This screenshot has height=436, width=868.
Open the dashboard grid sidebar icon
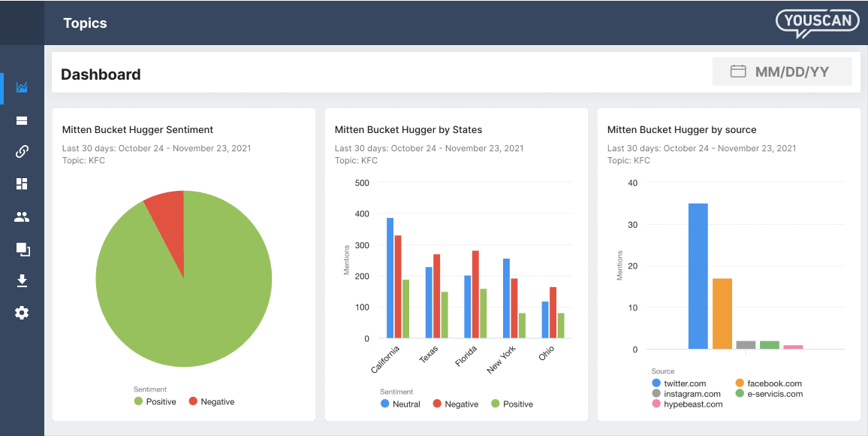[x=22, y=184]
